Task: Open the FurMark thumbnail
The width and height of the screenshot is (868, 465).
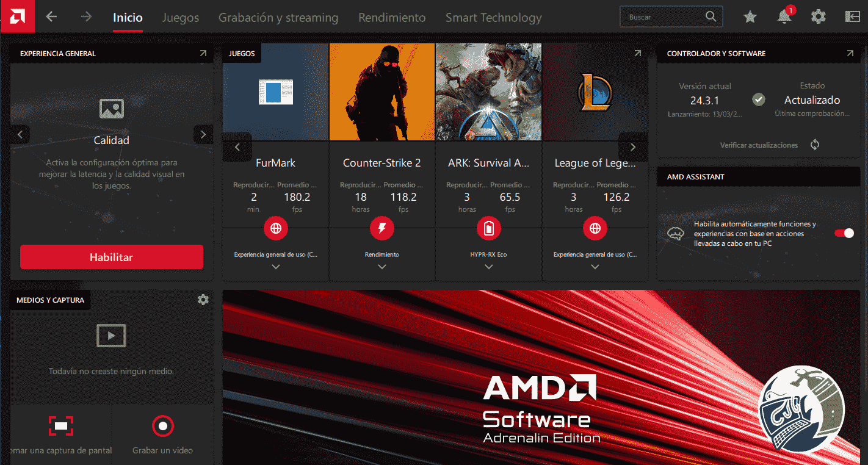Action: pos(276,92)
